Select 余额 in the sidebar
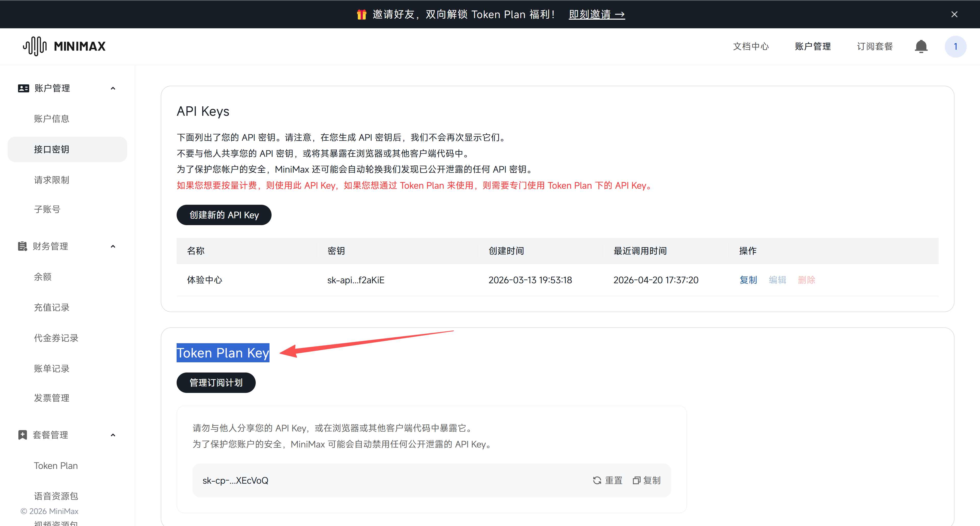Viewport: 980px width, 526px height. tap(43, 277)
